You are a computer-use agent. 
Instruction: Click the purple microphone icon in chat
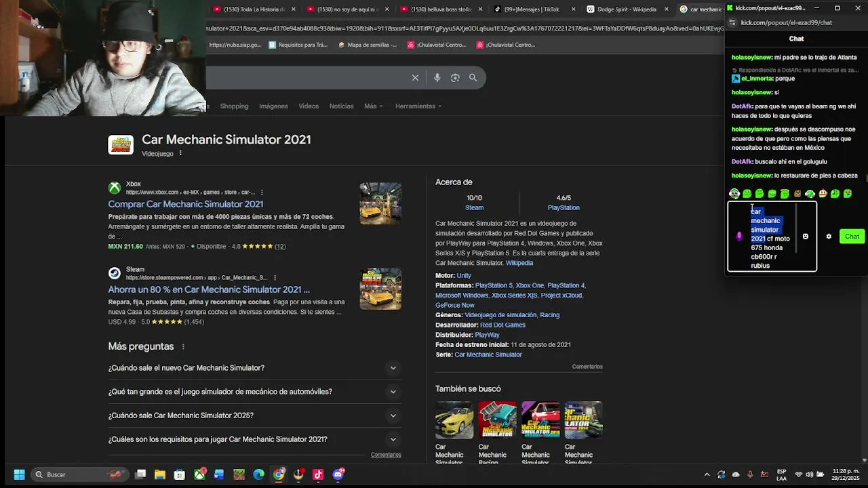pos(739,237)
